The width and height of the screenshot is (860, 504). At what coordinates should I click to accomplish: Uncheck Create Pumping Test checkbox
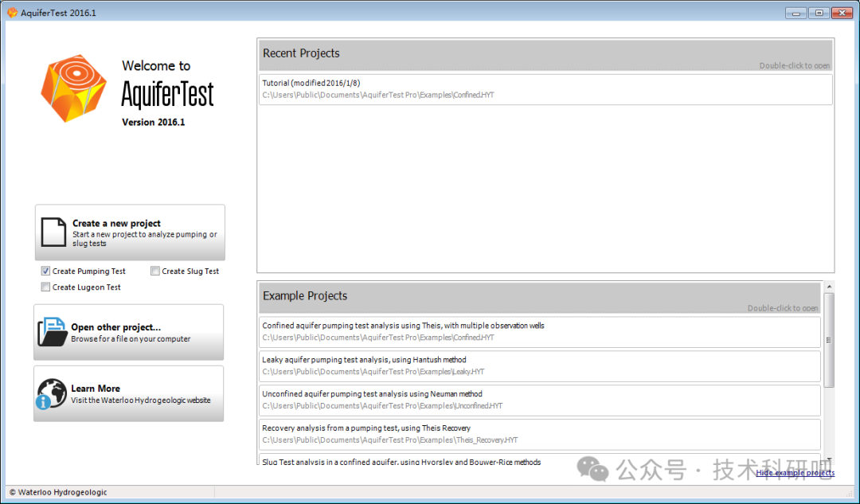[45, 271]
